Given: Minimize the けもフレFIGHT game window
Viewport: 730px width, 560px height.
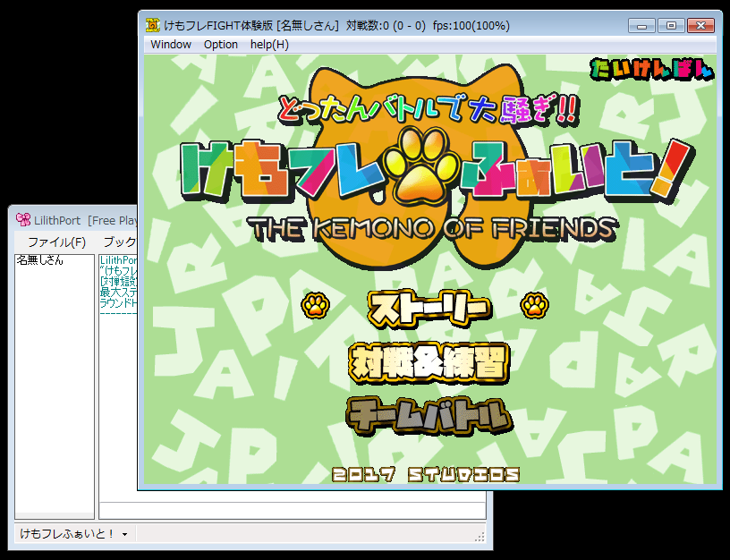Looking at the screenshot, I should point(641,26).
